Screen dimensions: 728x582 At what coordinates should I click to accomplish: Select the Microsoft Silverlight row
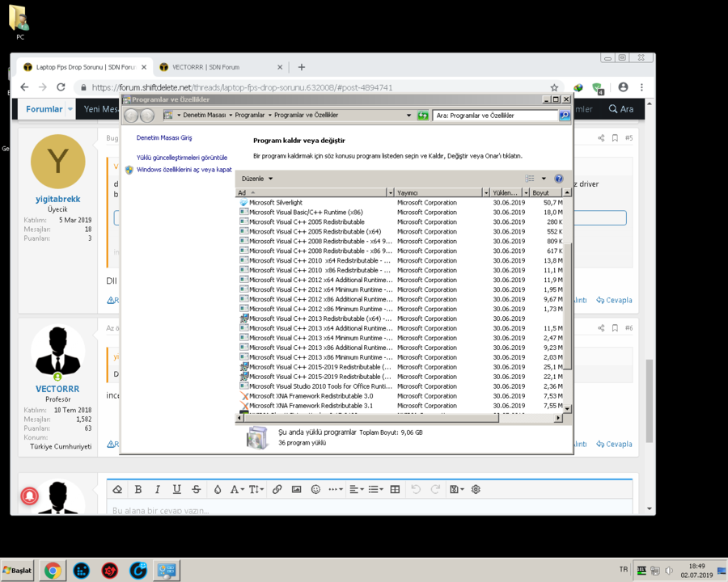pyautogui.click(x=400, y=203)
